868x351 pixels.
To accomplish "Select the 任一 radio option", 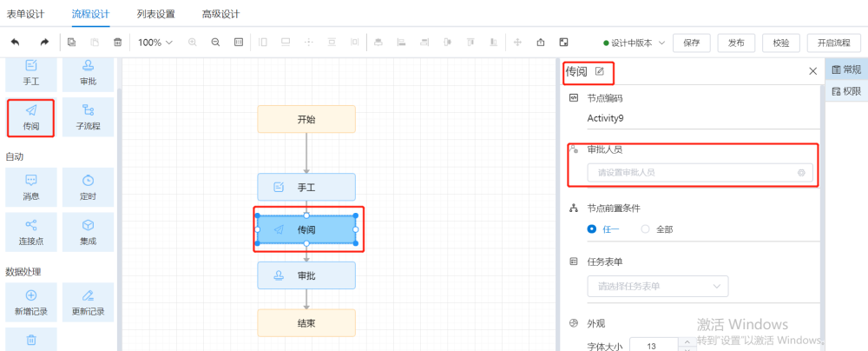I will (x=592, y=229).
